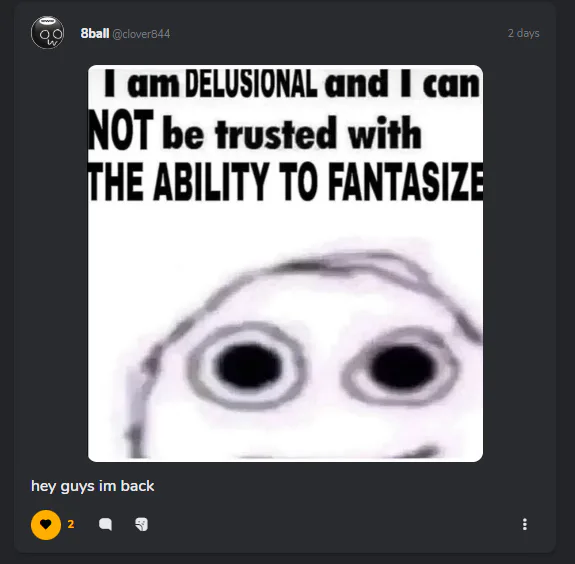Unlike the post via orange heart button
Viewport: 575px width, 564px height.
pyautogui.click(x=46, y=524)
